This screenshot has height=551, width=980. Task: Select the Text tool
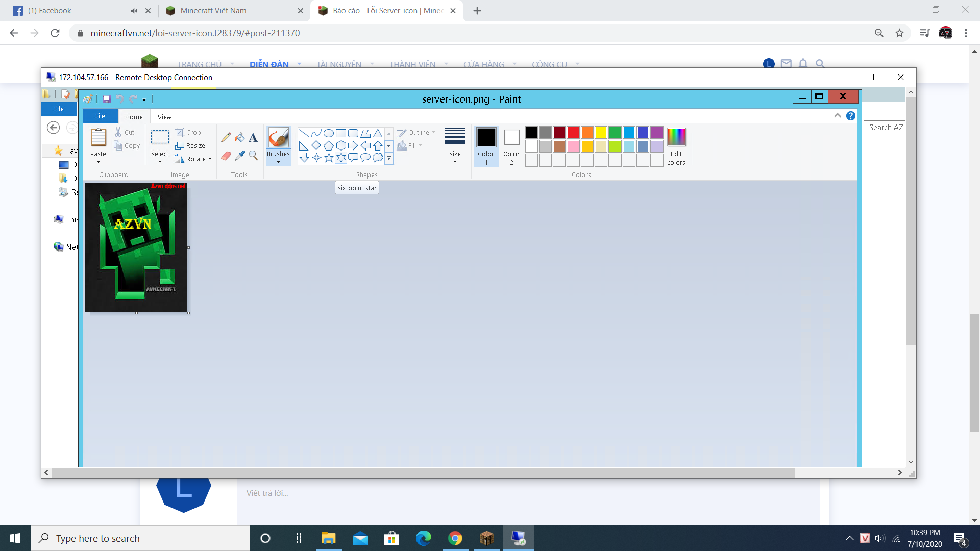click(253, 137)
